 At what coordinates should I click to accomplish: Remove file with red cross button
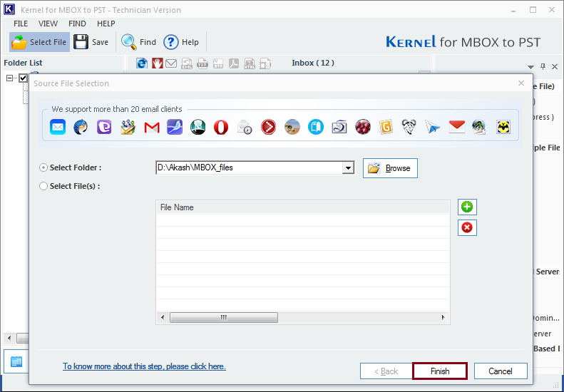[x=467, y=227]
